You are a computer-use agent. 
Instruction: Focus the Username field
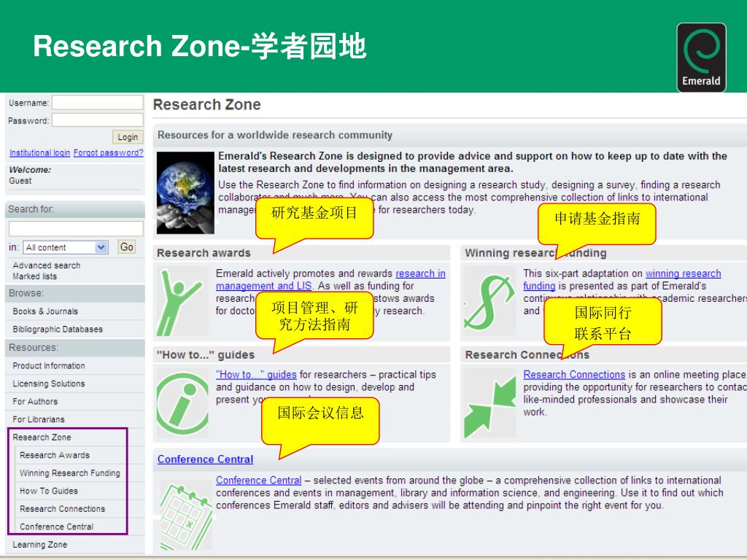coord(97,102)
